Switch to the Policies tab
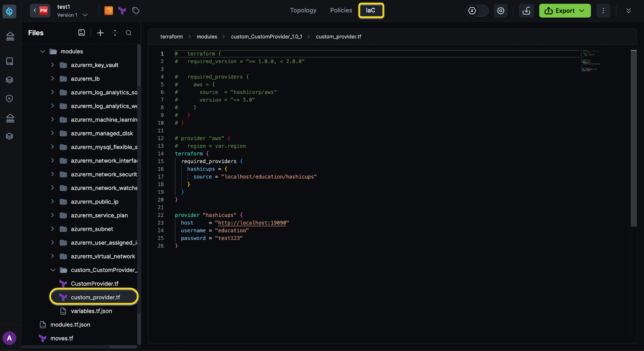The height and width of the screenshot is (351, 644). [341, 10]
